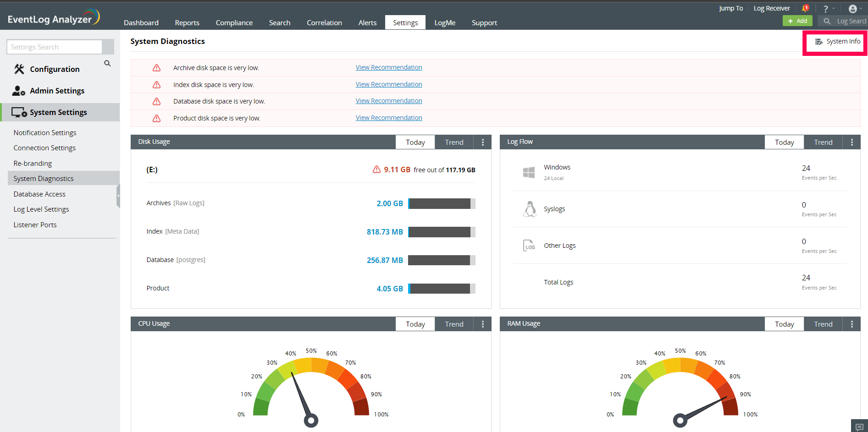Image resolution: width=868 pixels, height=432 pixels.
Task: Select Today in CPU Usage panel
Action: tap(415, 324)
